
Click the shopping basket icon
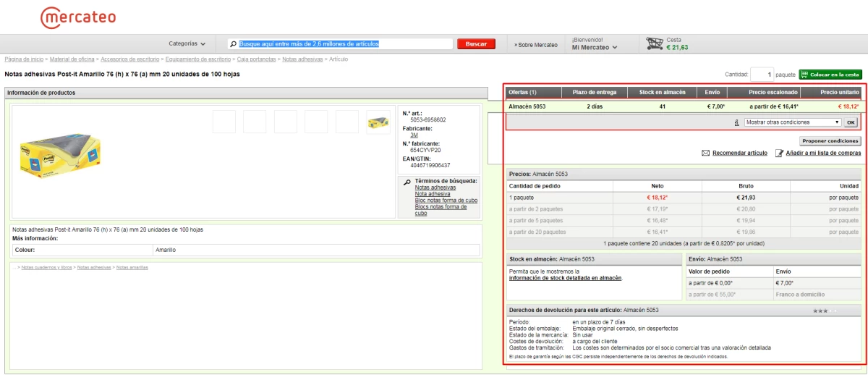coord(655,43)
